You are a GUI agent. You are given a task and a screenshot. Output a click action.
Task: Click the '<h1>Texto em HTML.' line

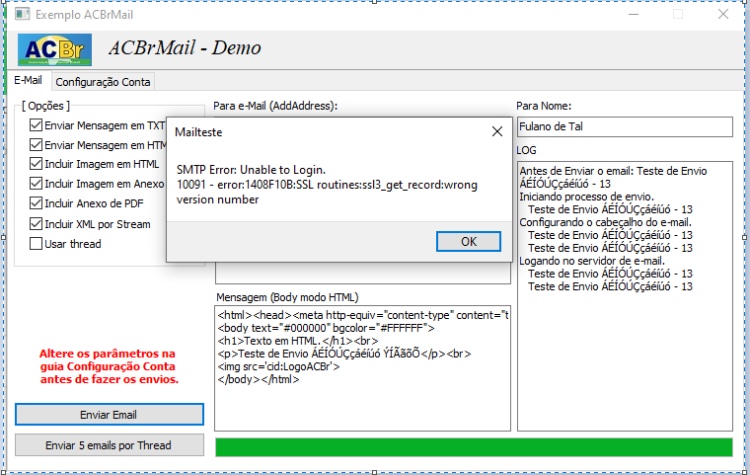coord(298,341)
